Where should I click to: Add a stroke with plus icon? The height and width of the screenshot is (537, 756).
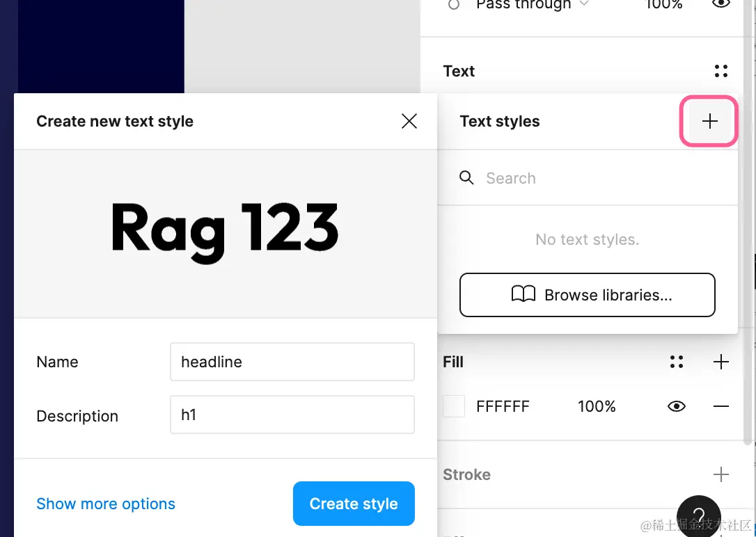720,474
